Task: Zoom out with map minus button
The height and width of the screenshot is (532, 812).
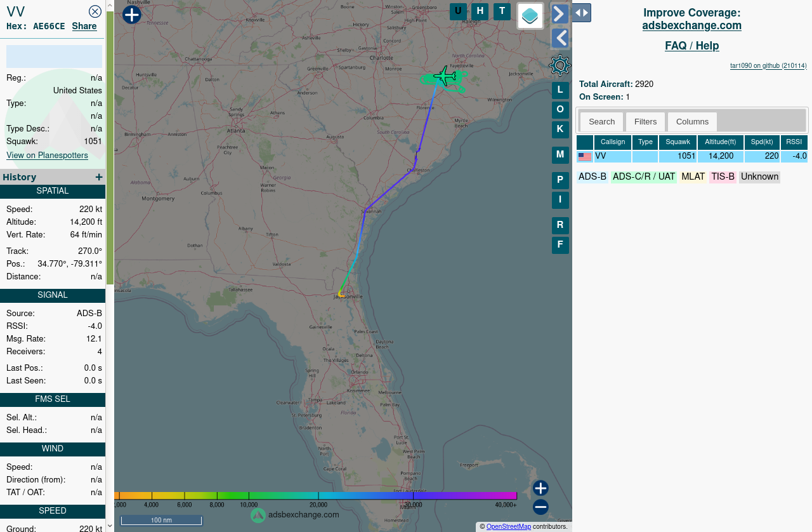Action: pyautogui.click(x=540, y=507)
